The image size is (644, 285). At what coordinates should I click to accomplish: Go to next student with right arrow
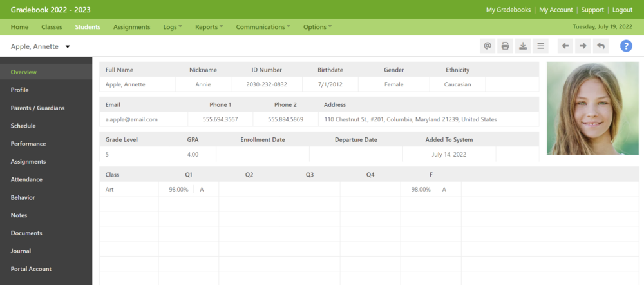pos(583,46)
